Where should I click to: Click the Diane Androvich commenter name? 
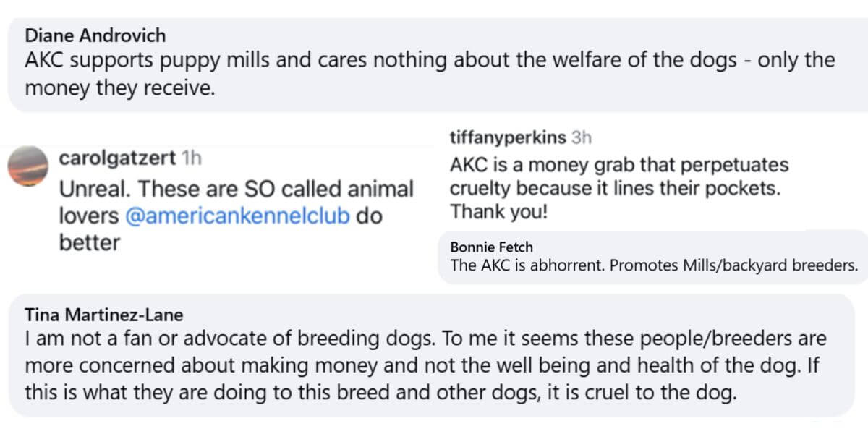point(95,35)
